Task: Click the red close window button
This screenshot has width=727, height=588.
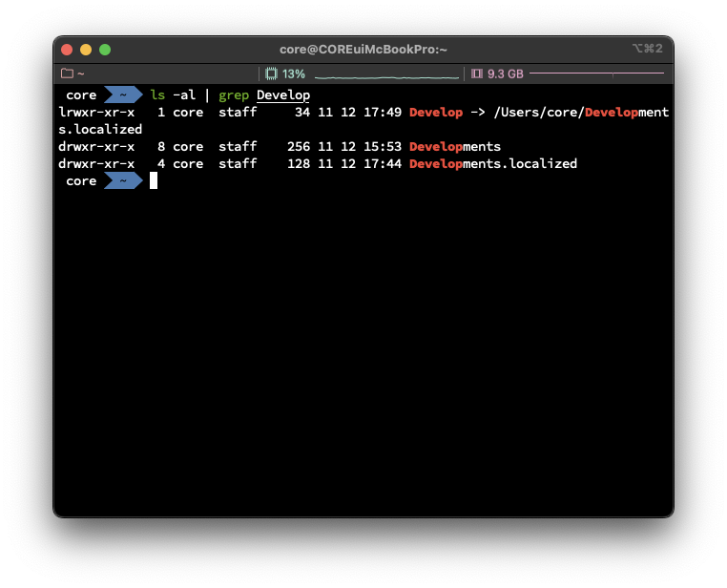Action: tap(67, 50)
